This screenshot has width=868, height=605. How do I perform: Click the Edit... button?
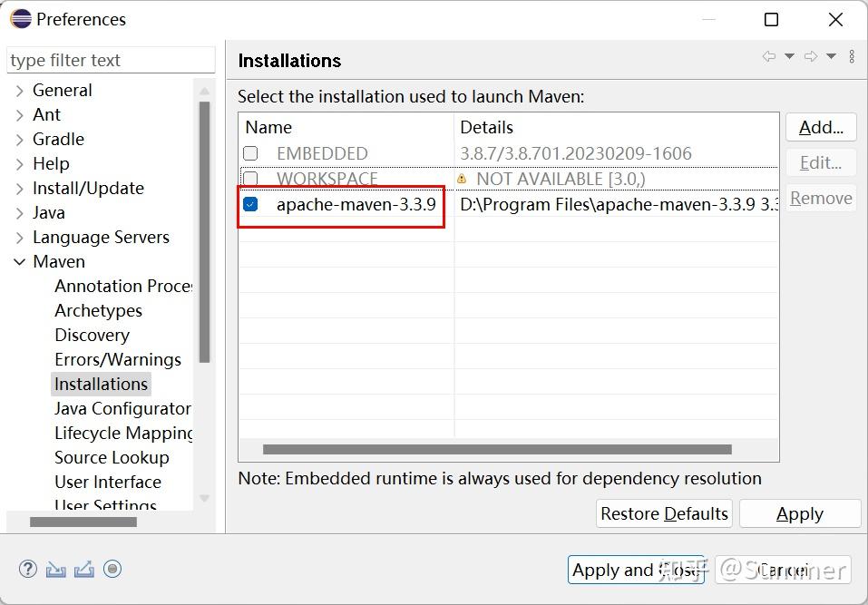tap(821, 162)
